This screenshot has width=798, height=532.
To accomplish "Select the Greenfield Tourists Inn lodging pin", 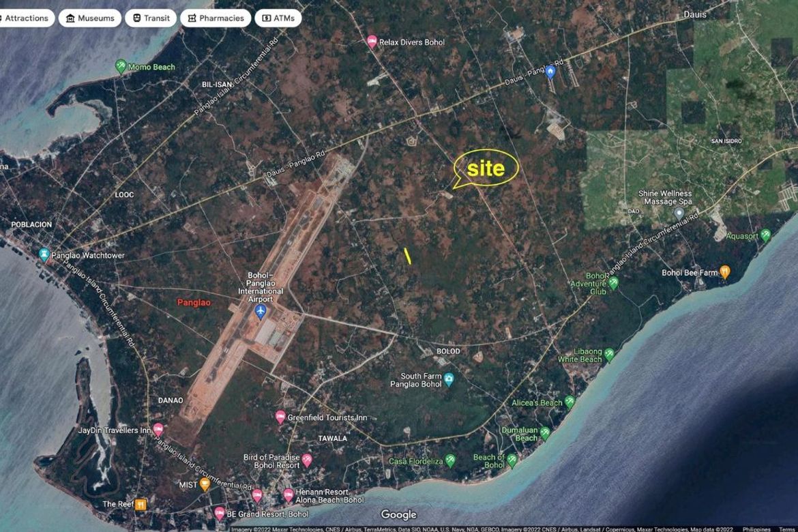I will [280, 417].
